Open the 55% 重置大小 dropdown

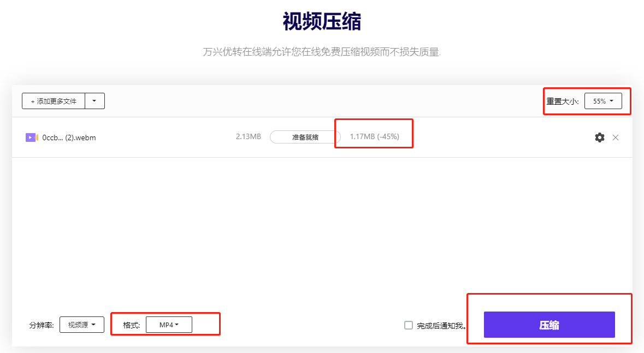pyautogui.click(x=603, y=101)
